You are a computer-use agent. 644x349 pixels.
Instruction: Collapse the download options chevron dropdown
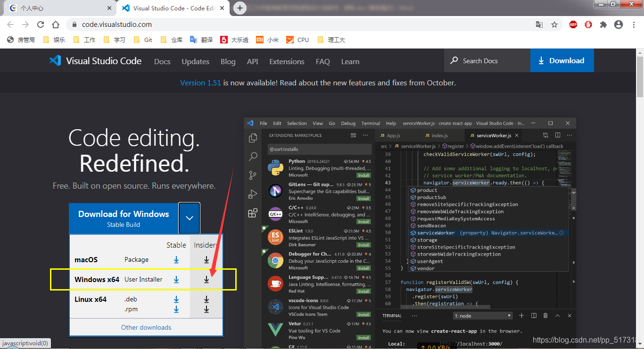coord(189,218)
